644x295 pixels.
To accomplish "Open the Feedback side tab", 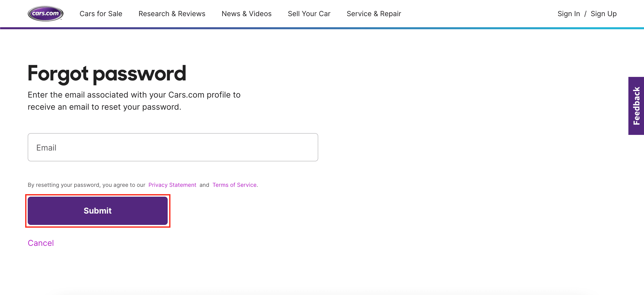I will click(x=636, y=106).
